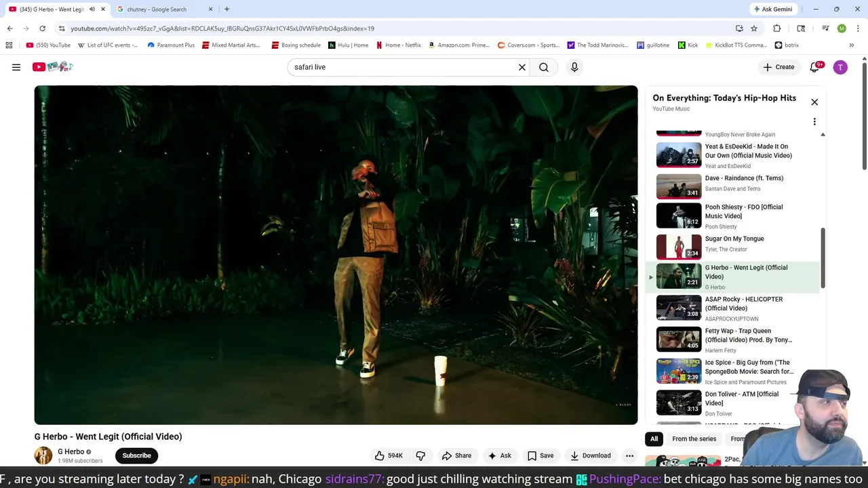Screen dimensions: 868x488
Task: Go to YouTube home via logo
Action: coord(52,66)
